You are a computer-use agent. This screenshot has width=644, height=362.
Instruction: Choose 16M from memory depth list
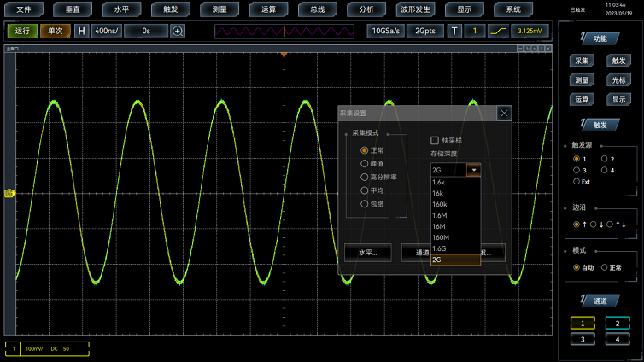440,226
